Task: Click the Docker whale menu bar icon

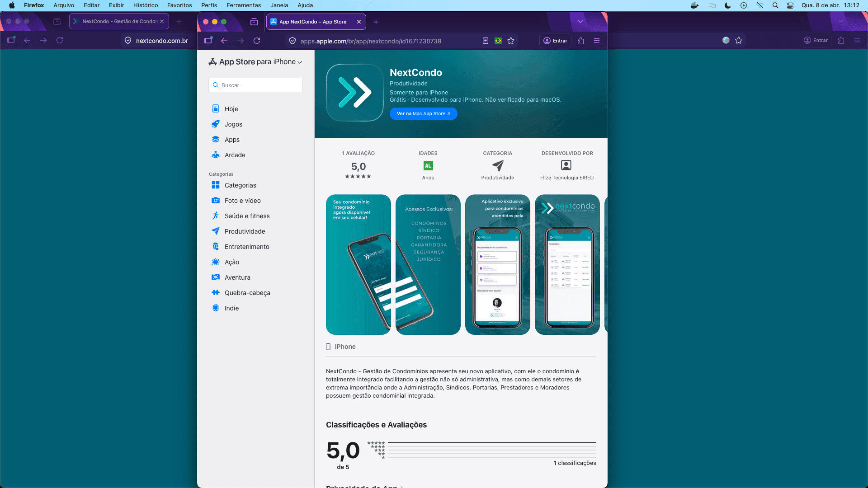Action: pyautogui.click(x=695, y=5)
